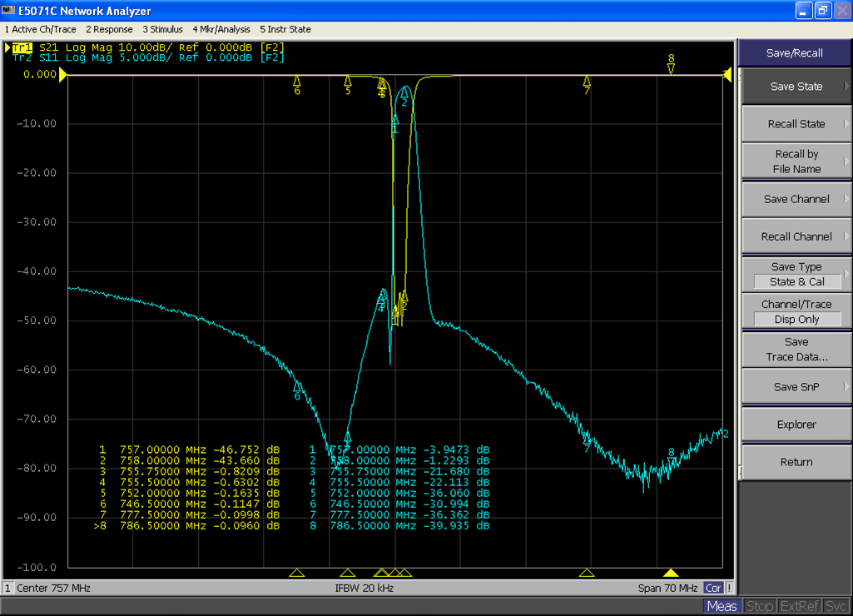Click the Cor correction status indicator

[713, 589]
